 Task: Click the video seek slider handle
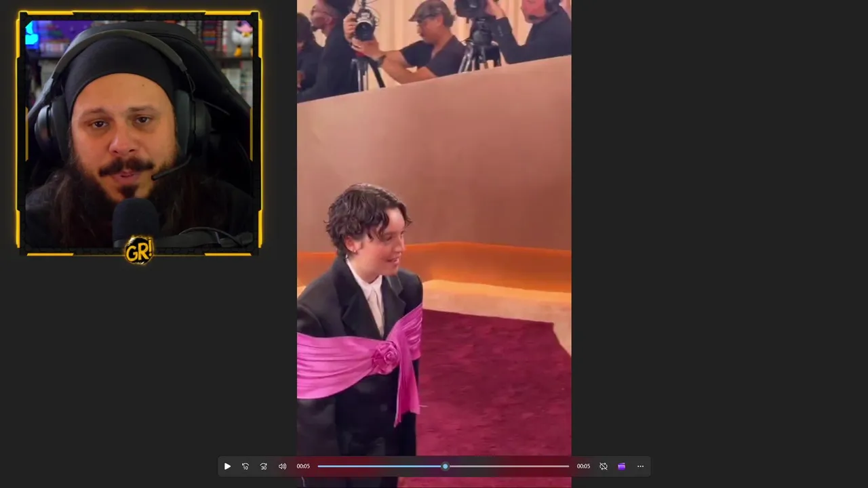pyautogui.click(x=445, y=466)
